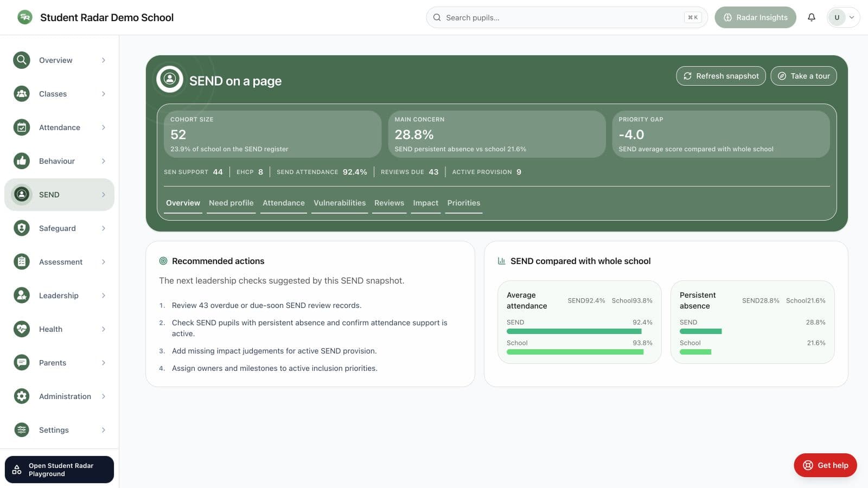Expand the Safeguard sidebar chevron
Viewport: 868px width, 488px height.
click(x=104, y=228)
